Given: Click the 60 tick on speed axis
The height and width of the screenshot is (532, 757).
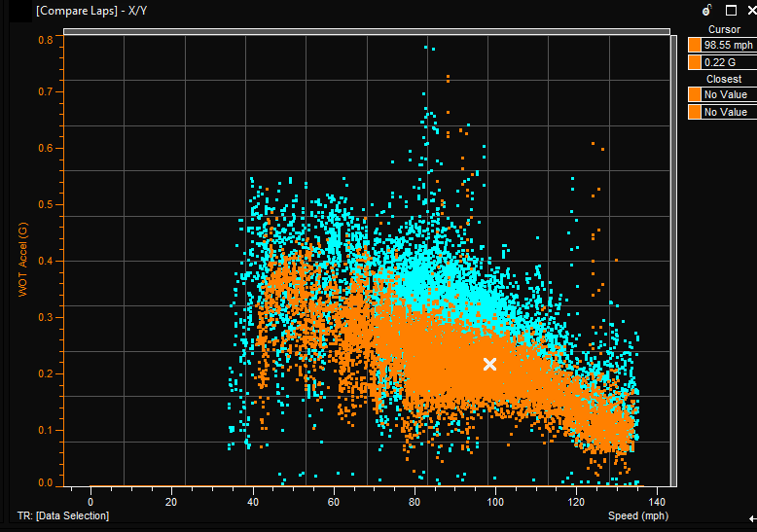Looking at the screenshot, I should tap(333, 502).
